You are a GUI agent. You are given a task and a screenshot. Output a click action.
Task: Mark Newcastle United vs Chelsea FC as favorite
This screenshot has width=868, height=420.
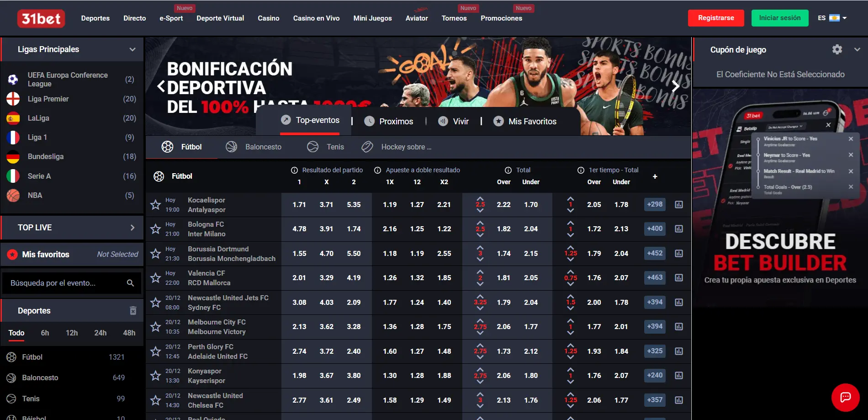(155, 400)
